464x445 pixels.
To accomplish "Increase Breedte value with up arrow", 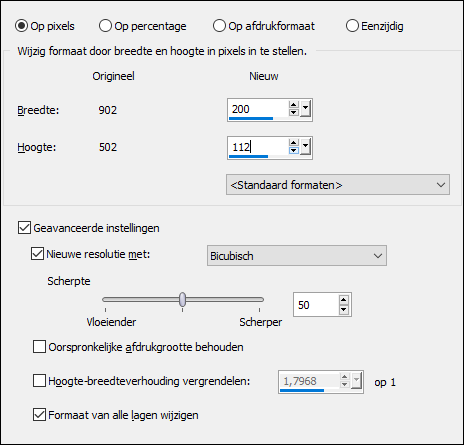I will tap(293, 105).
